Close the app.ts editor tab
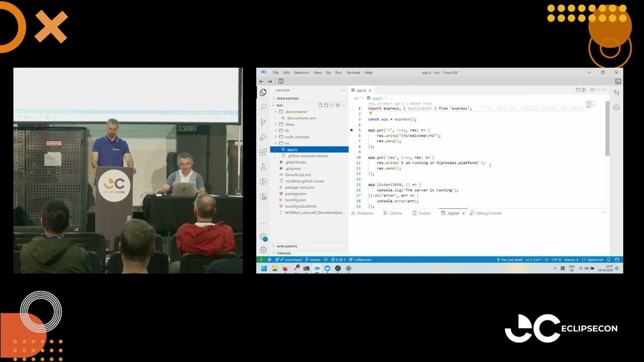 point(370,90)
